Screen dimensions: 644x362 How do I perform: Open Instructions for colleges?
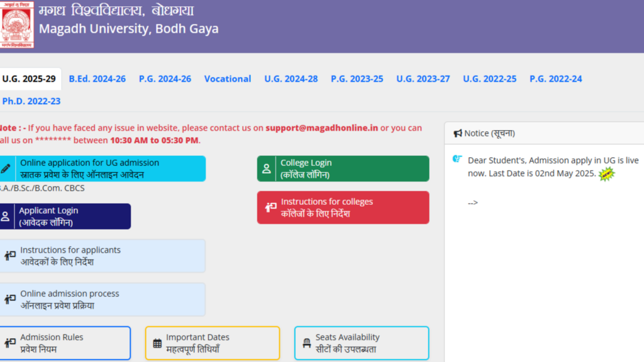click(x=343, y=207)
